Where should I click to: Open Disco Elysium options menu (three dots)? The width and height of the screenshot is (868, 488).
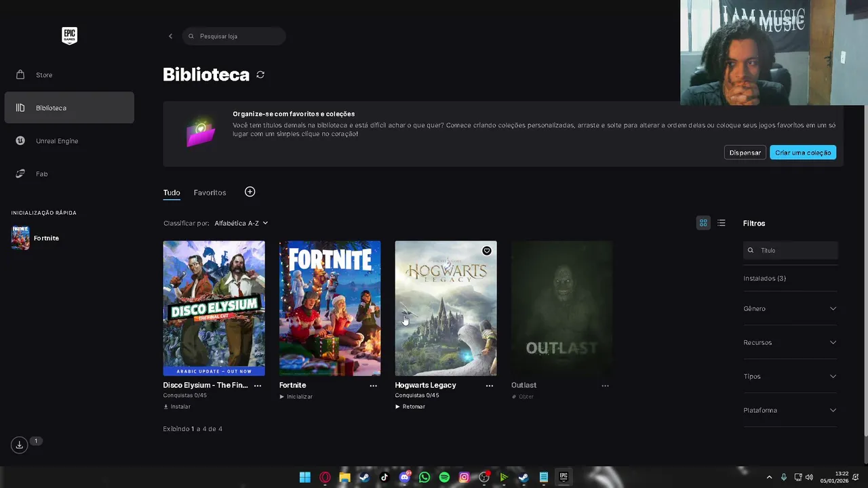[x=258, y=386]
